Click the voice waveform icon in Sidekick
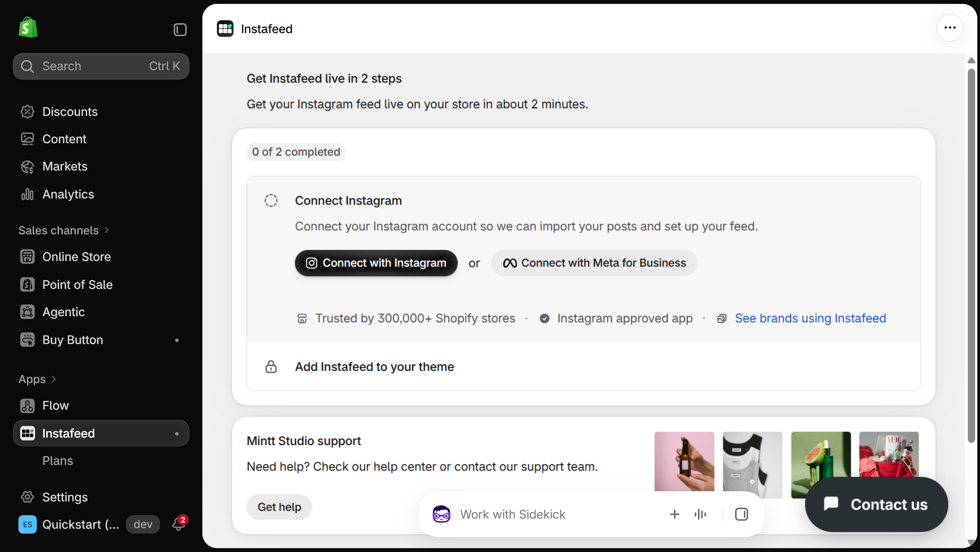Screen dimensions: 980x552 [700, 514]
